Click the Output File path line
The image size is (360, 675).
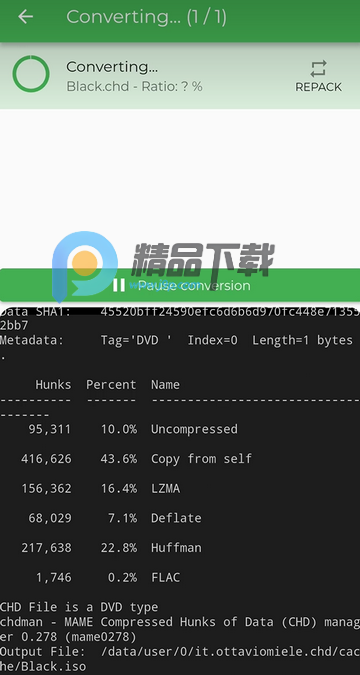click(180, 659)
